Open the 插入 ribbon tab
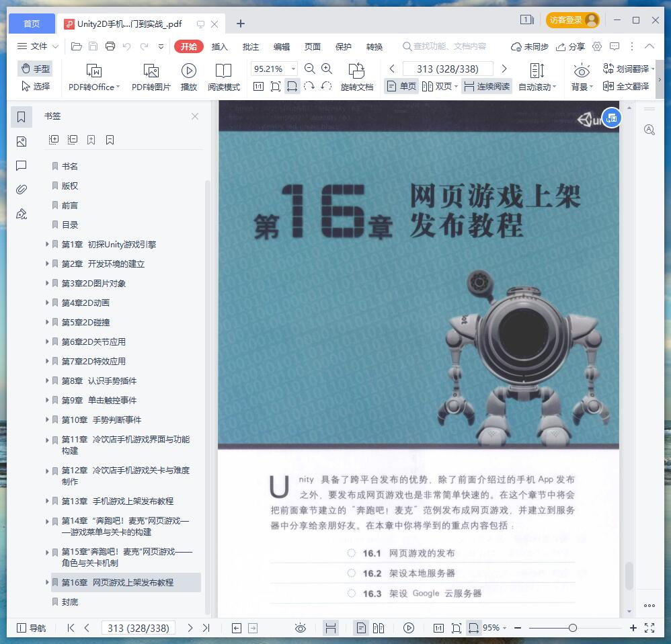The image size is (671, 644). coord(220,46)
